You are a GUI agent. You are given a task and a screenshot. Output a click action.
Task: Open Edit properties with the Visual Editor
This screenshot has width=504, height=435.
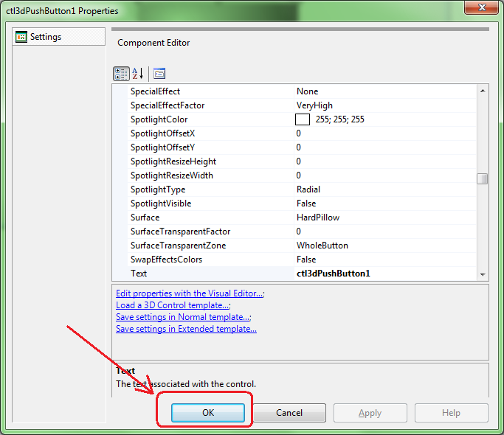(x=189, y=293)
